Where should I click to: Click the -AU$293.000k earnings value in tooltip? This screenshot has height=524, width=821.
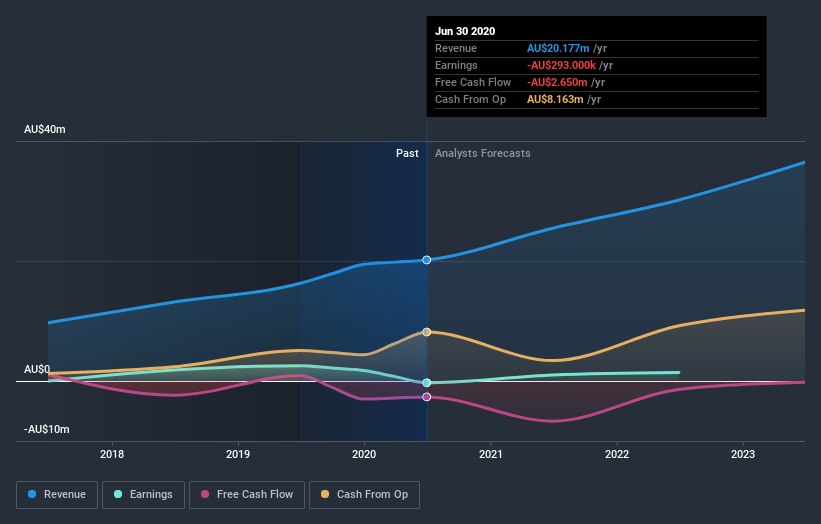point(561,65)
